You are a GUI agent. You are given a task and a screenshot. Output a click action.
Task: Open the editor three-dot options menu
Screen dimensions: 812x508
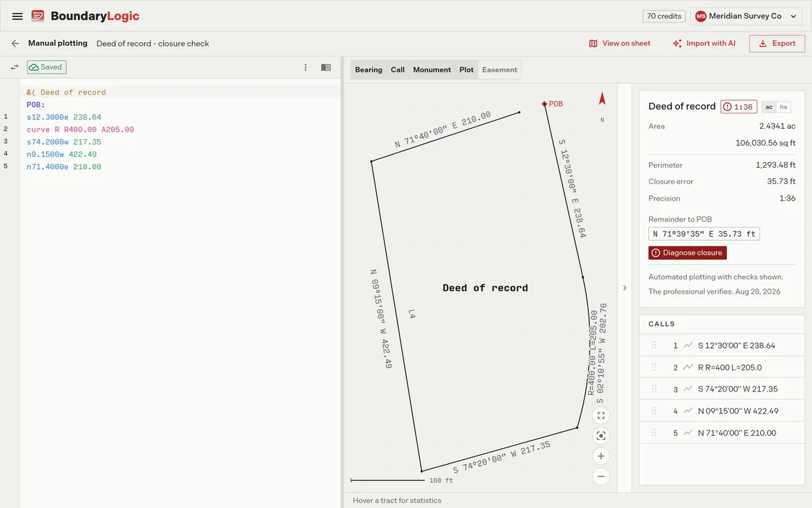(305, 67)
